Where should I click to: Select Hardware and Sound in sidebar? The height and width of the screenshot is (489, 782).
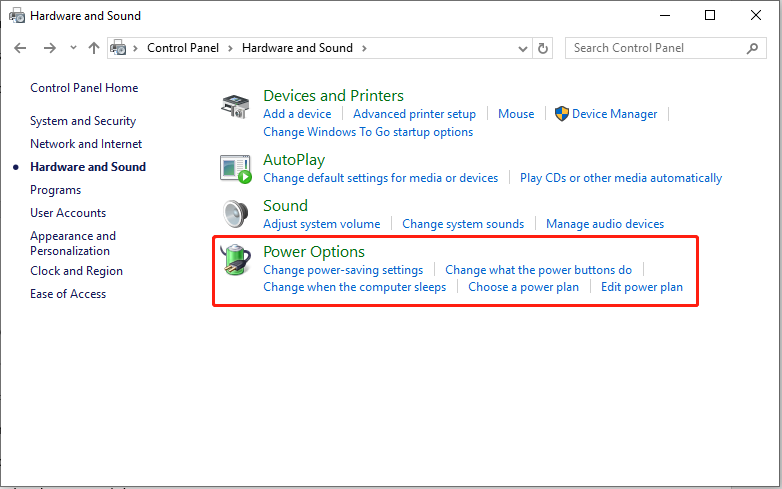tap(88, 166)
